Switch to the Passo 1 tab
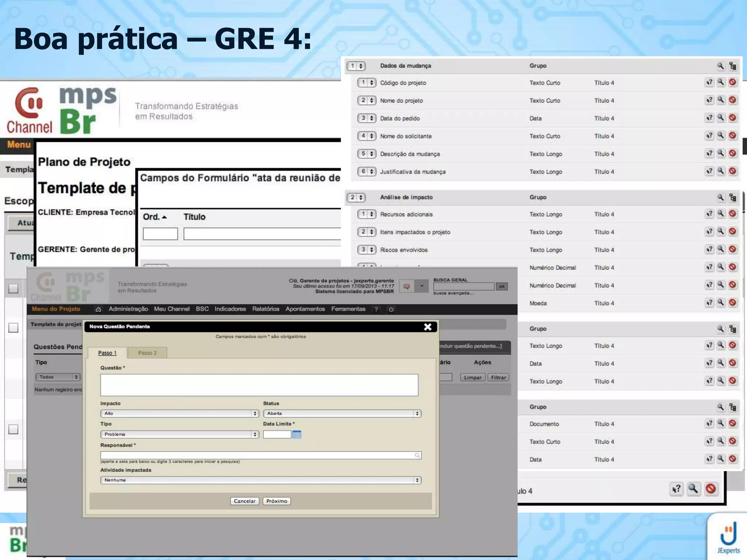Screen dimensions: 747x560 click(107, 353)
